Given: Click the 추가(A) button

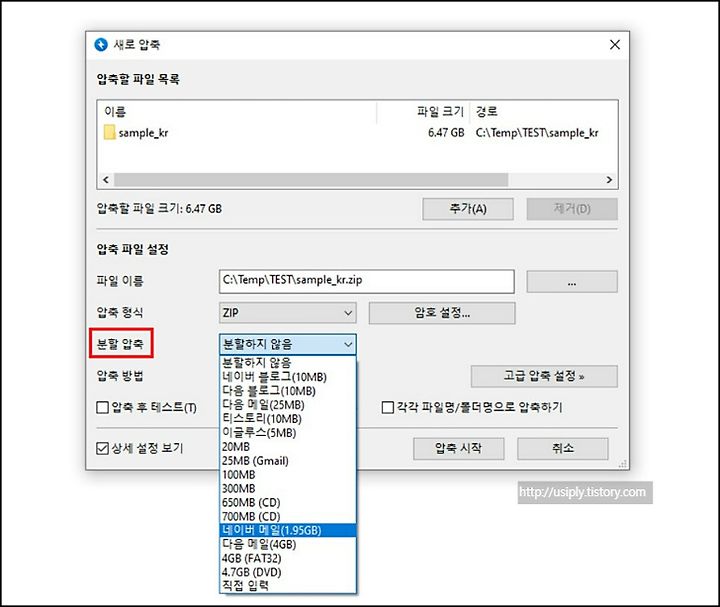Looking at the screenshot, I should point(467,209).
